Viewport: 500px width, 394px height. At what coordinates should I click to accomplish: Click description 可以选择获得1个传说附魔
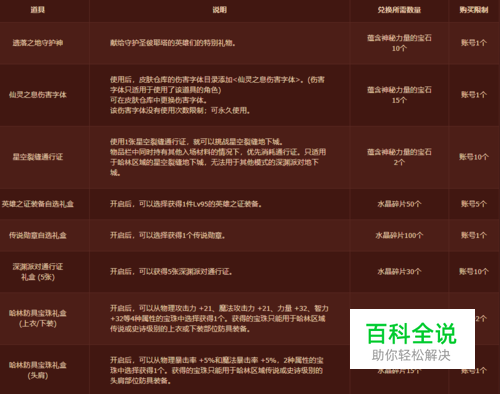168,235
